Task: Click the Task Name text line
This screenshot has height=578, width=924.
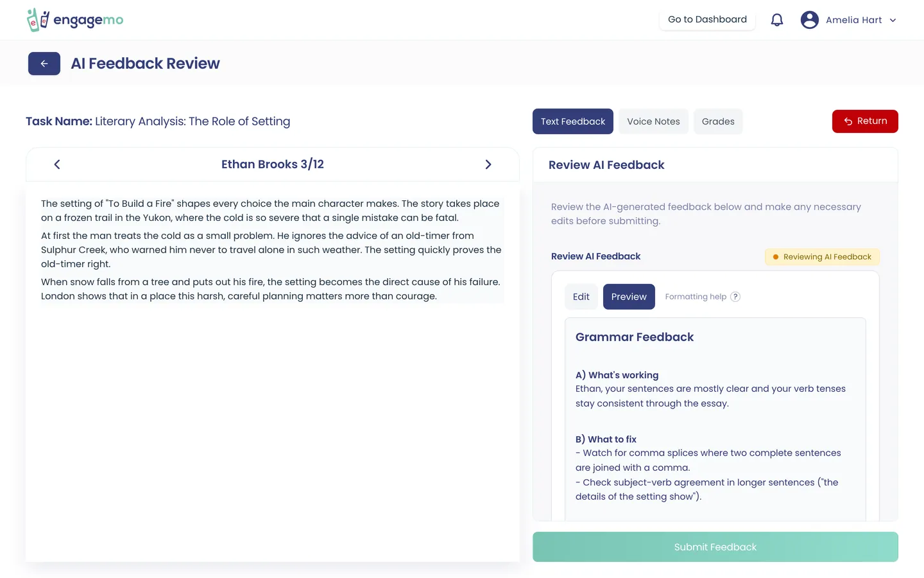Action: point(158,121)
